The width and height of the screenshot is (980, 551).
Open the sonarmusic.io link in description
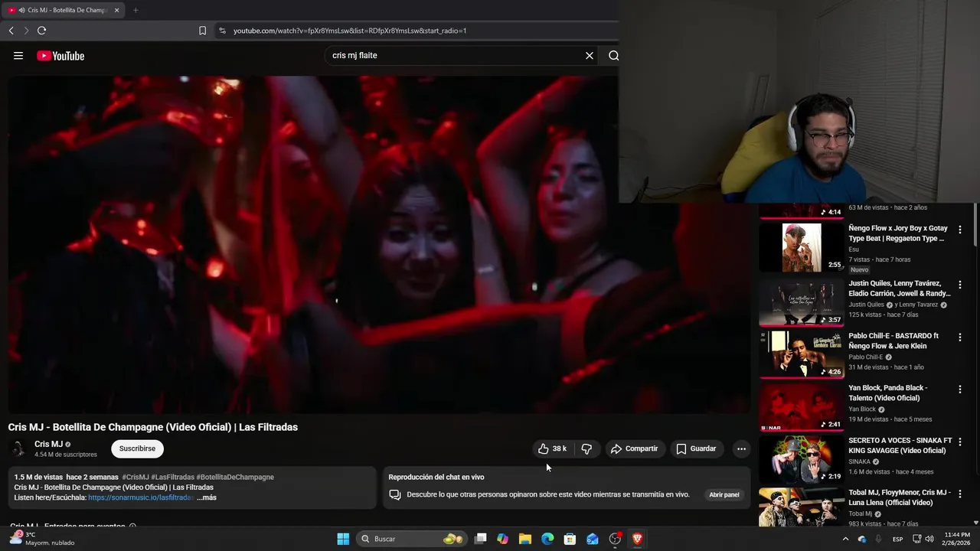click(x=140, y=497)
